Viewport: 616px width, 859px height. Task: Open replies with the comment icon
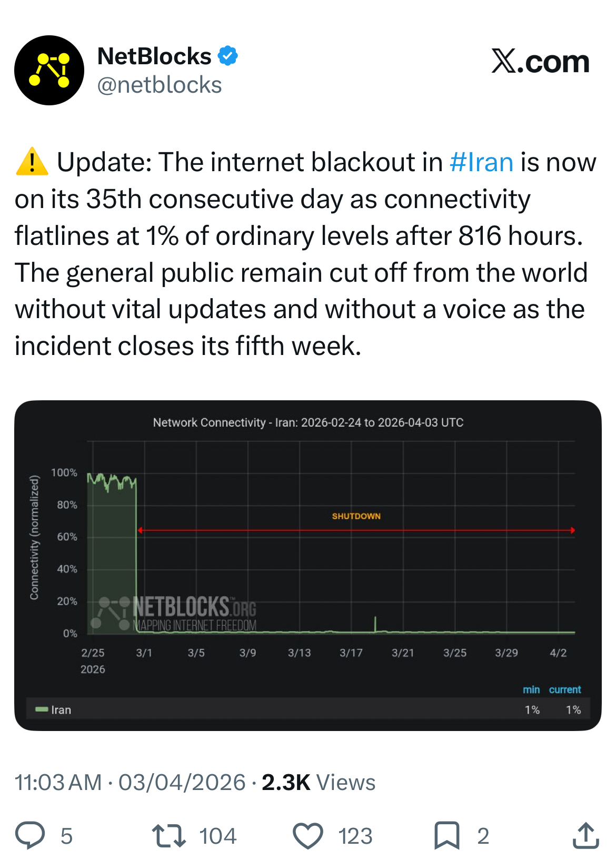[x=33, y=835]
